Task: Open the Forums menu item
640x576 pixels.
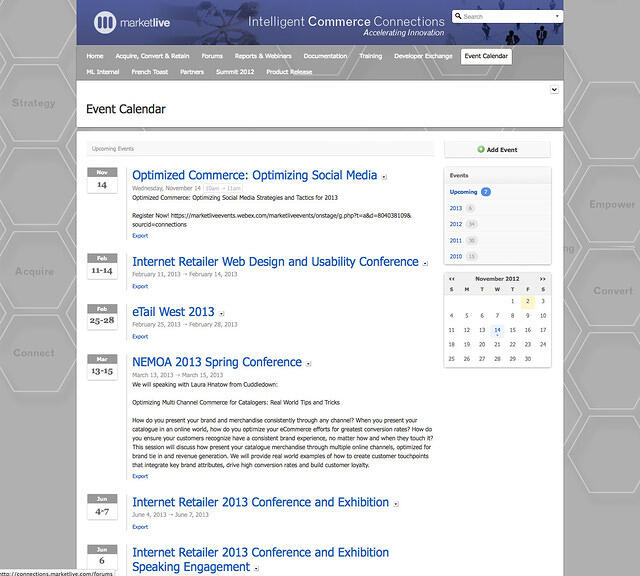Action: [x=212, y=56]
